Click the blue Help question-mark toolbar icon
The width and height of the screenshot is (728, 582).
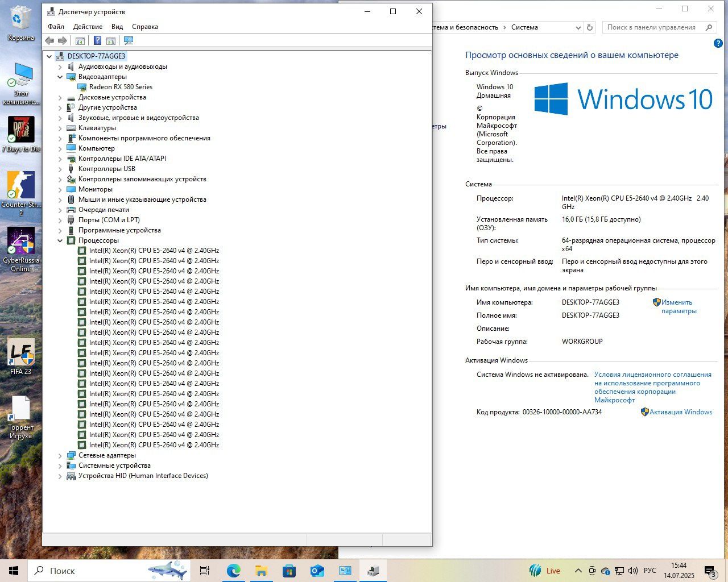point(97,41)
